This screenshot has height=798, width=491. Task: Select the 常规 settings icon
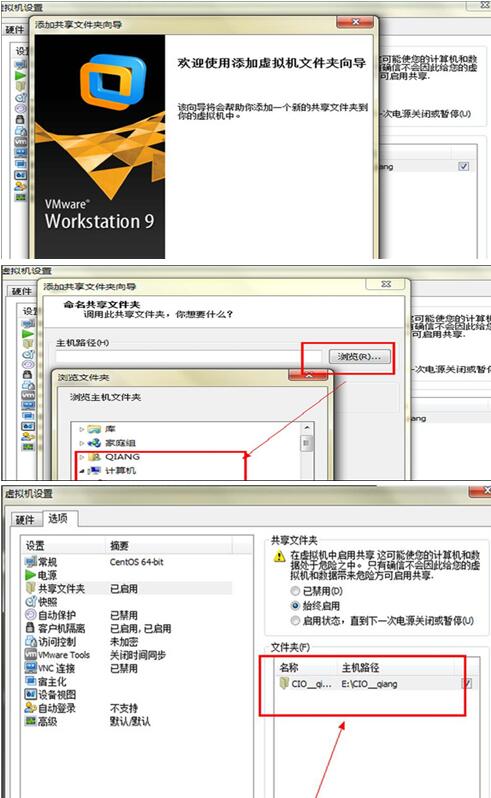[x=31, y=562]
